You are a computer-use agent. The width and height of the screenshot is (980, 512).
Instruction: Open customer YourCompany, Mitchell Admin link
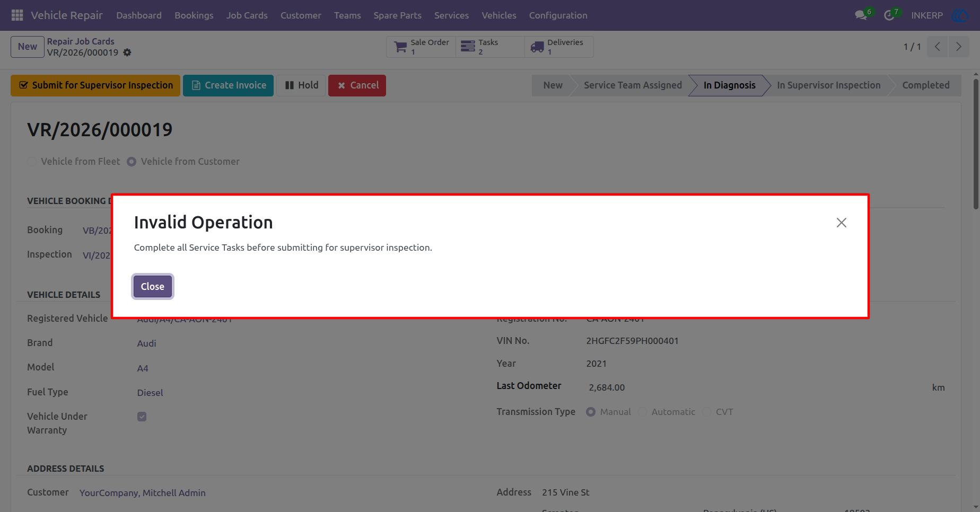143,493
